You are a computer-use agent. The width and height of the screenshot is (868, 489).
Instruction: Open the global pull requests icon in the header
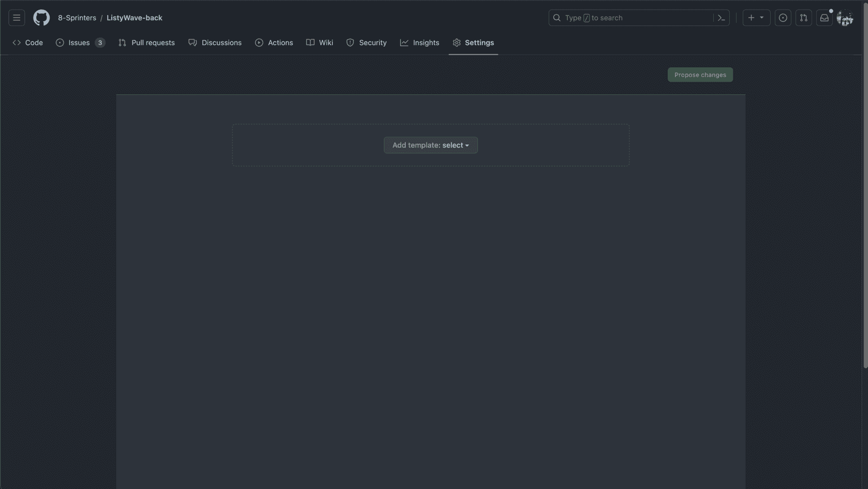803,18
